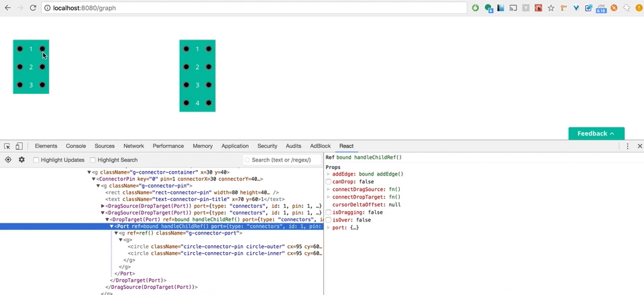Screen dimensions: 644x295
Task: Open the Cast extension icon
Action: tap(513, 8)
